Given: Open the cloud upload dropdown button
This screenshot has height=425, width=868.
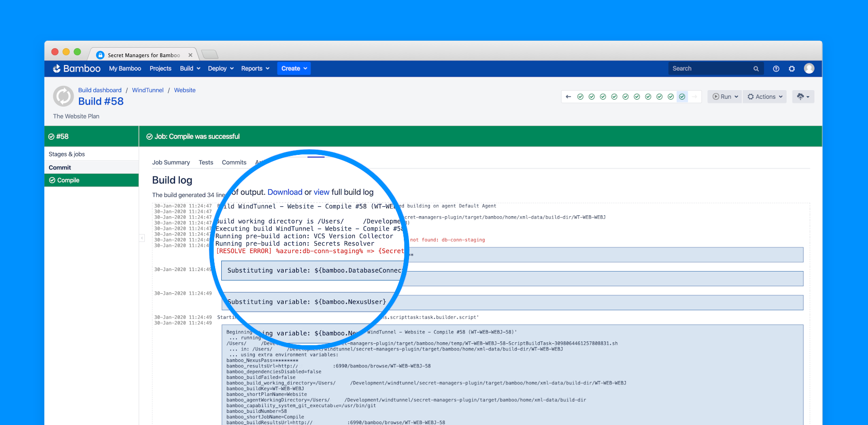Looking at the screenshot, I should click(803, 97).
